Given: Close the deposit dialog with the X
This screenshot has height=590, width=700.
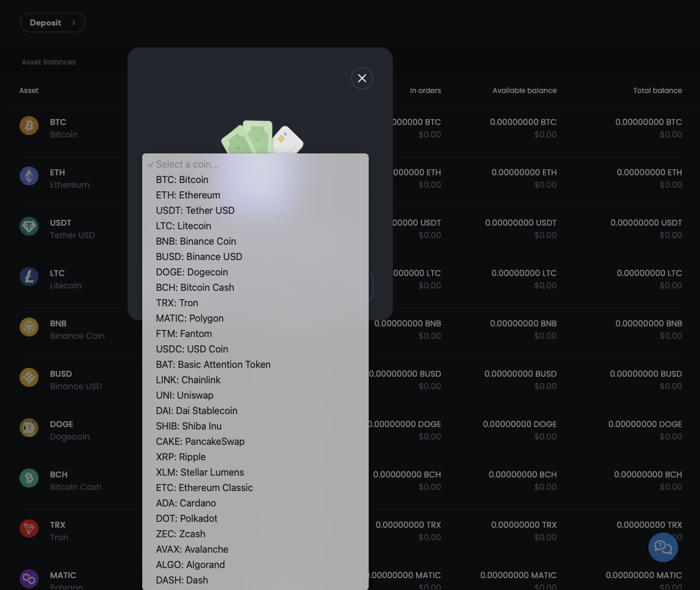Looking at the screenshot, I should point(362,78).
